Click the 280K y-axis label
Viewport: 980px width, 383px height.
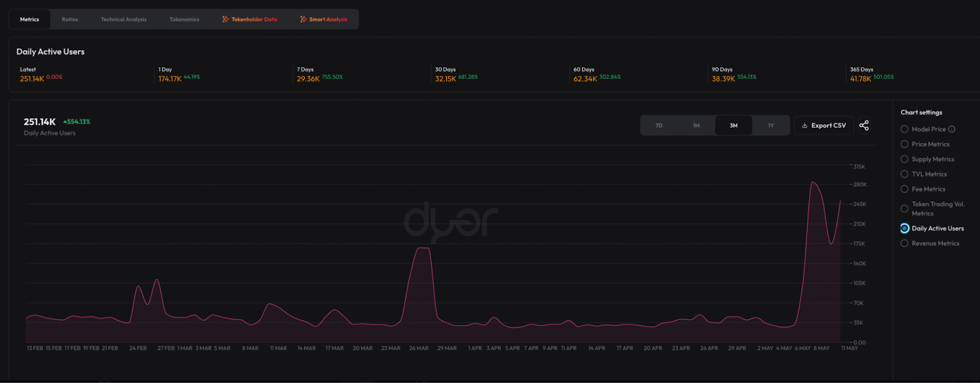pyautogui.click(x=860, y=185)
